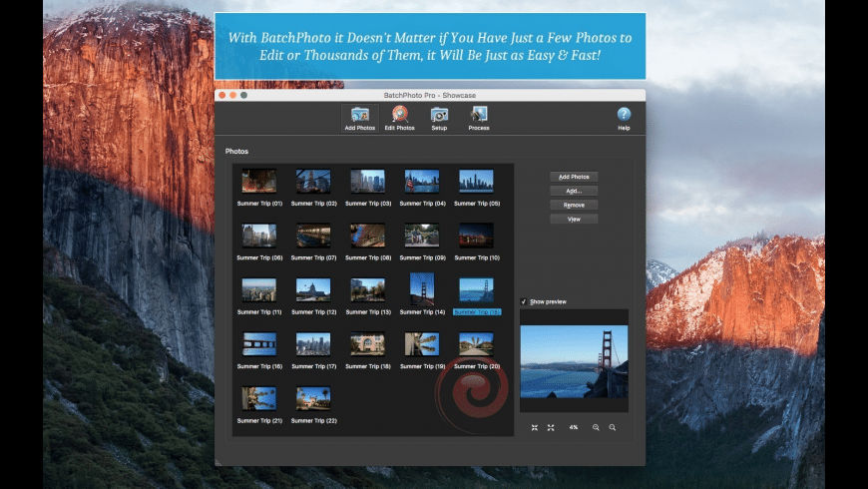868x489 pixels.
Task: Choose the Summer Trip (21) thumbnail
Action: click(259, 398)
